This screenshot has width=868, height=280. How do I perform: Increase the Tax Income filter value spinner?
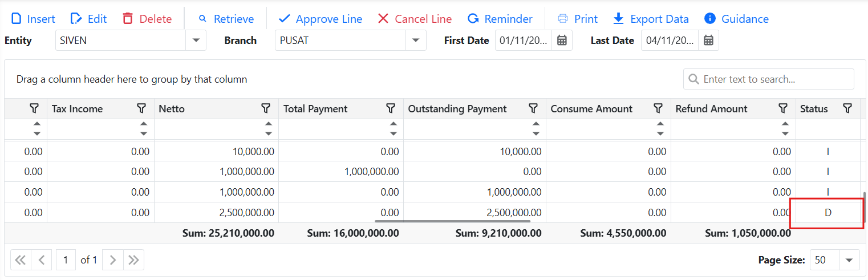[x=144, y=124]
